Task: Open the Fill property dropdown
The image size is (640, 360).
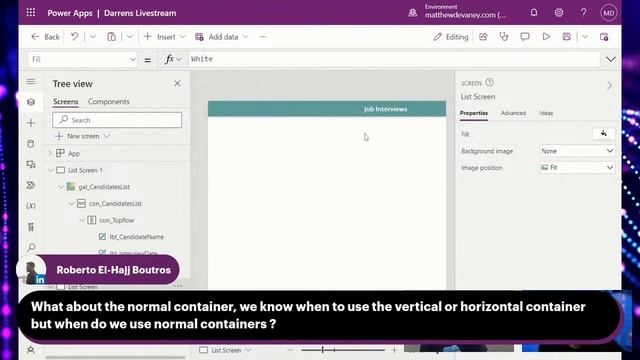Action: point(82,60)
